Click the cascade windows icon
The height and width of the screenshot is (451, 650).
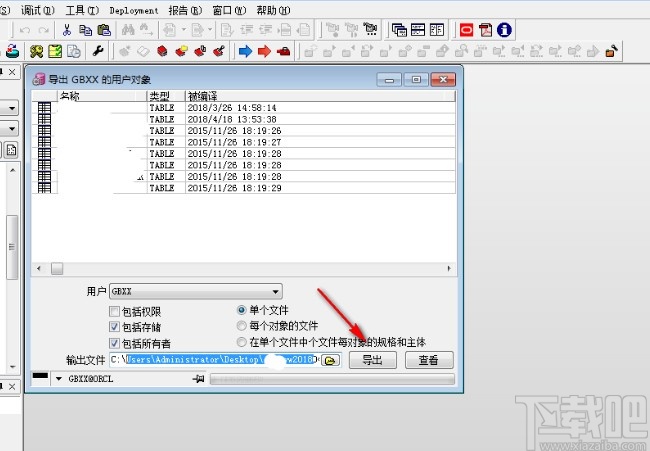point(399,30)
